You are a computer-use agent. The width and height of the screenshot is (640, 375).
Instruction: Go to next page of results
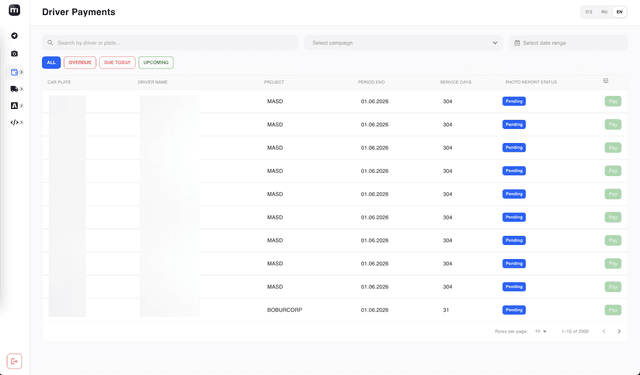pos(619,331)
